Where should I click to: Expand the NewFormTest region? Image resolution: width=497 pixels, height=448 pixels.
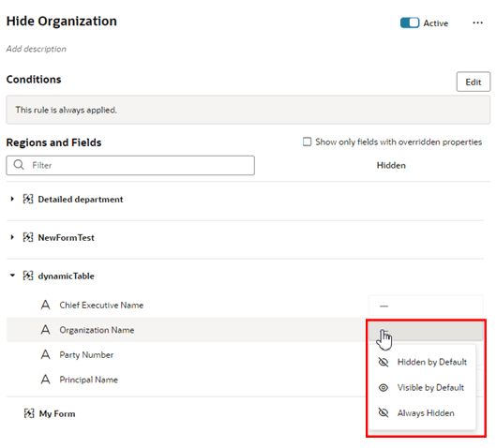[12, 237]
